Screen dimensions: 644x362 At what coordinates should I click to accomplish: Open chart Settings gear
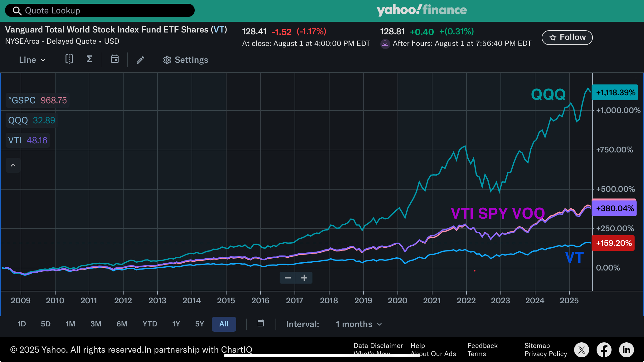(185, 60)
